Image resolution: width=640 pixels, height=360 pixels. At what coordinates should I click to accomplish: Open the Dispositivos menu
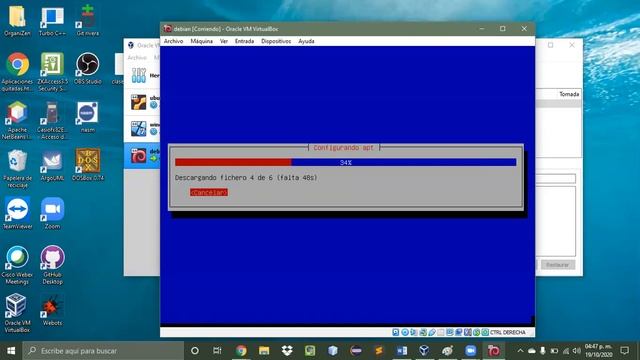[276, 41]
